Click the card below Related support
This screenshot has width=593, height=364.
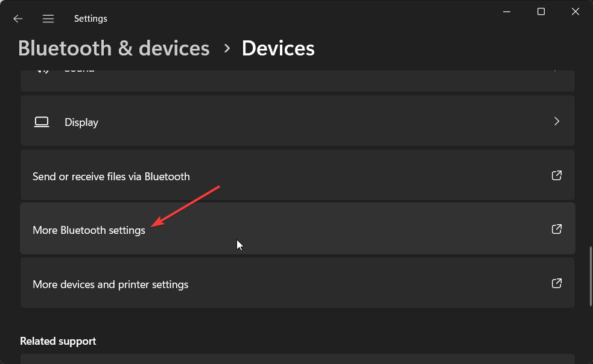[x=297, y=359]
